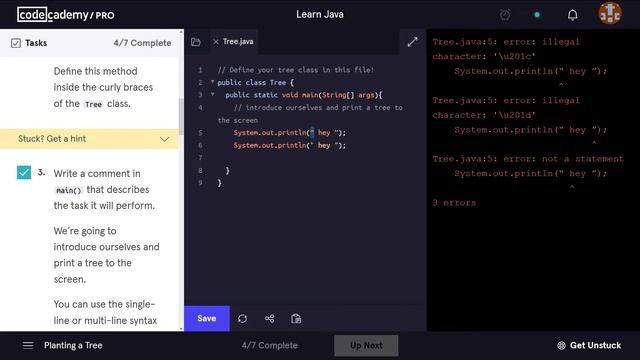Viewport: 640px width, 360px height.
Task: Click the Planting a Tree lesson title
Action: tap(73, 345)
